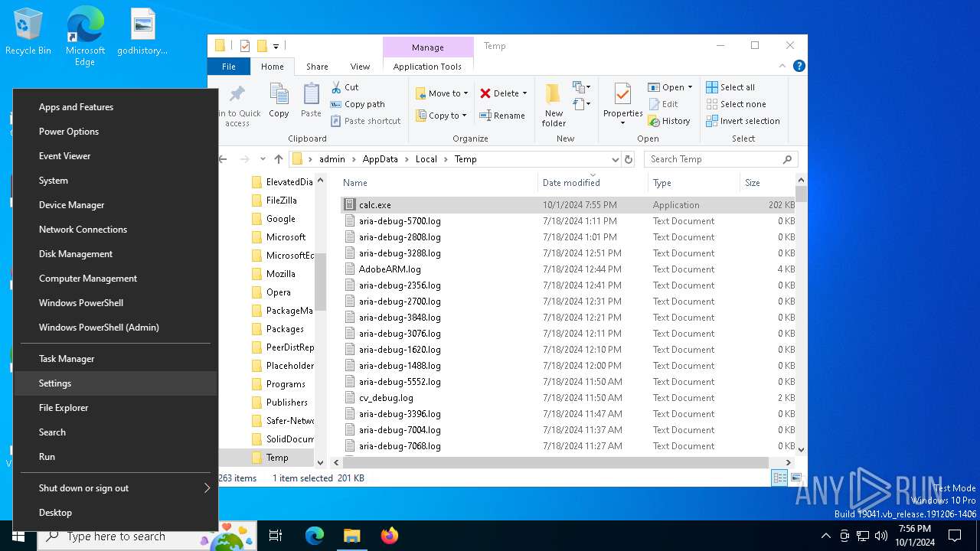This screenshot has width=980, height=551.
Task: Switch to Details view icon in status bar
Action: point(779,478)
